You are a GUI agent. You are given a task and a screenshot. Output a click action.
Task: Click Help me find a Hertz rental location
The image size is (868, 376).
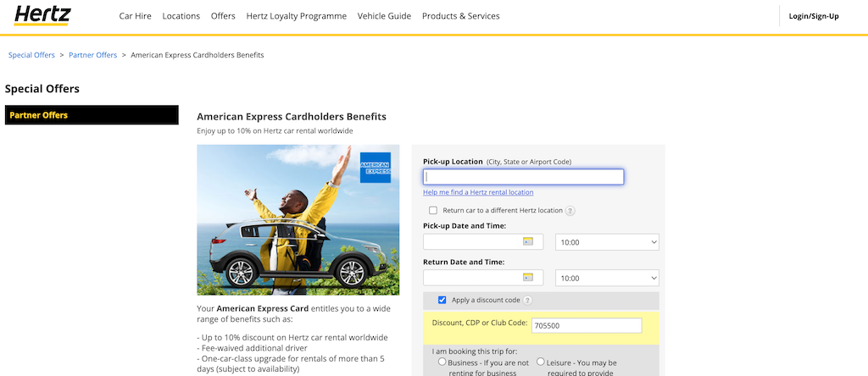478,192
